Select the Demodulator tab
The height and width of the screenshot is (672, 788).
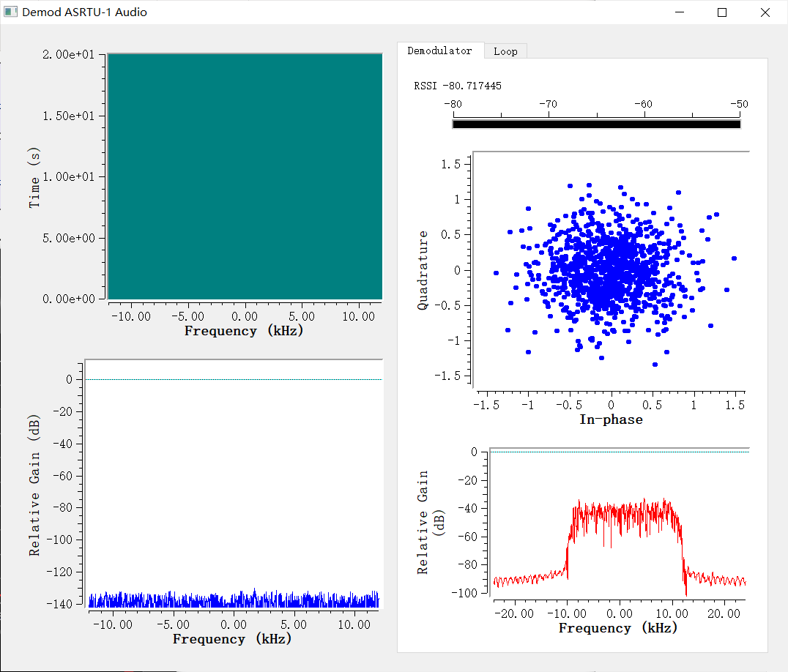pyautogui.click(x=439, y=51)
